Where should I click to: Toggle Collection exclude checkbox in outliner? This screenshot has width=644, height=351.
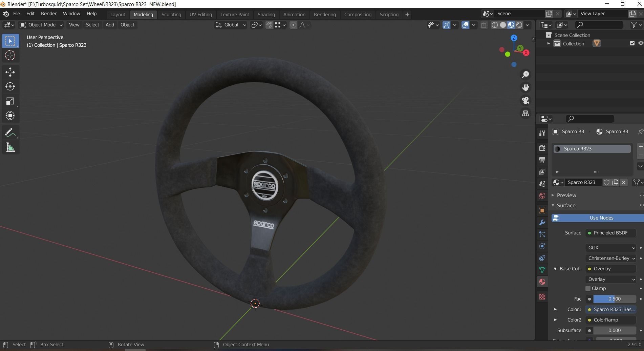pos(632,43)
